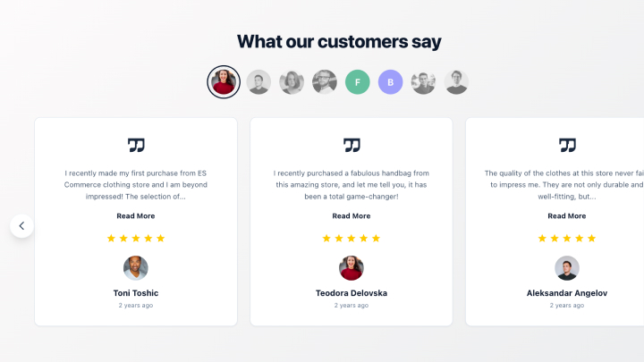Click the quote icon on Teodora's card
The width and height of the screenshot is (644, 362).
point(352,145)
